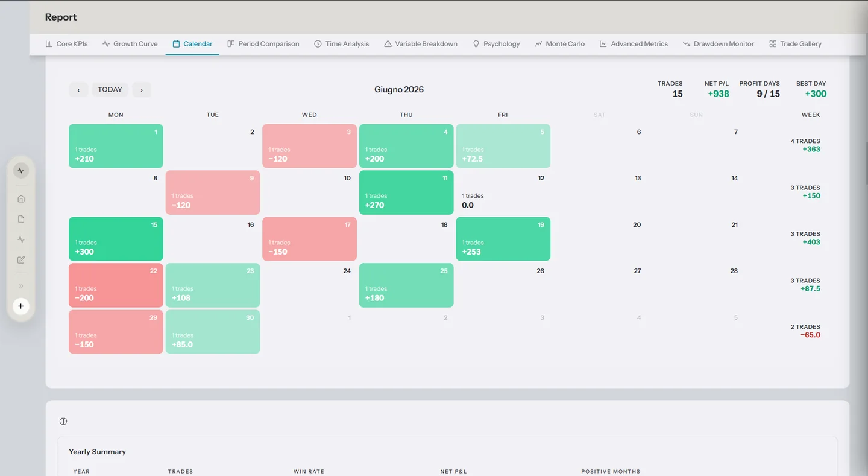Open the home icon in the sidebar
The image size is (868, 476).
[x=21, y=199]
